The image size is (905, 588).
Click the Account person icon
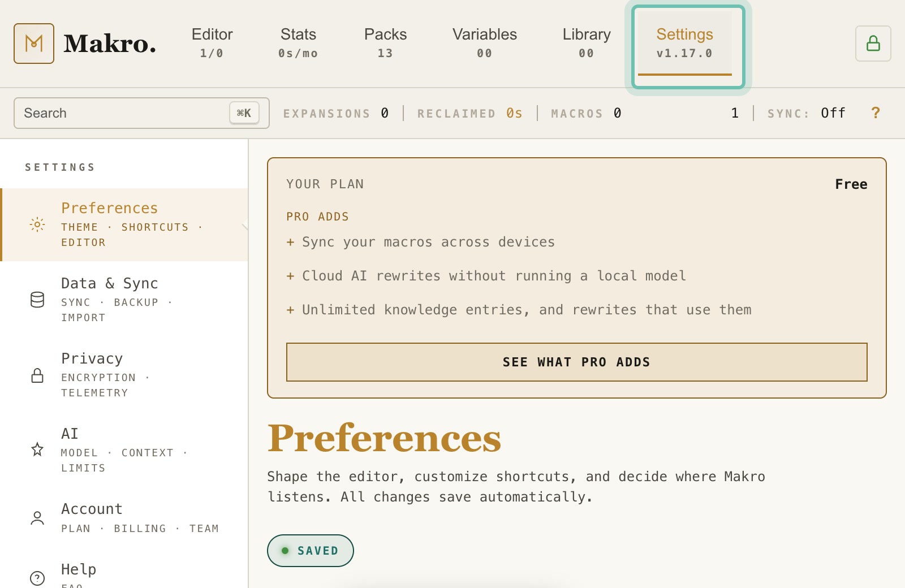pos(37,518)
